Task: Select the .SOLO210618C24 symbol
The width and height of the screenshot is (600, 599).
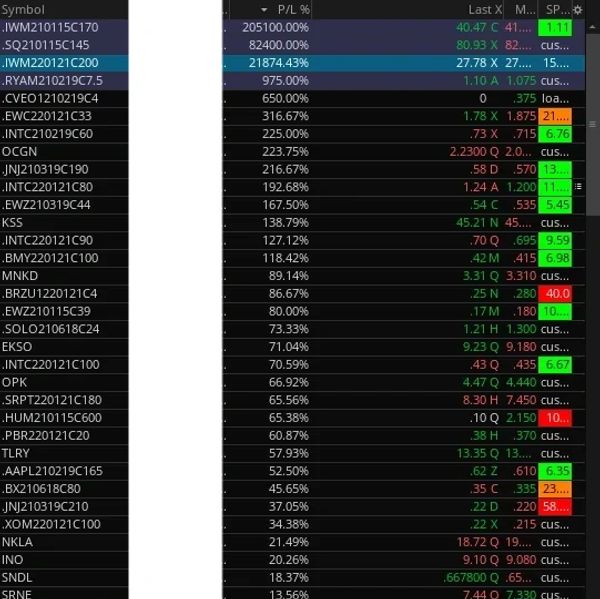Action: 50,329
